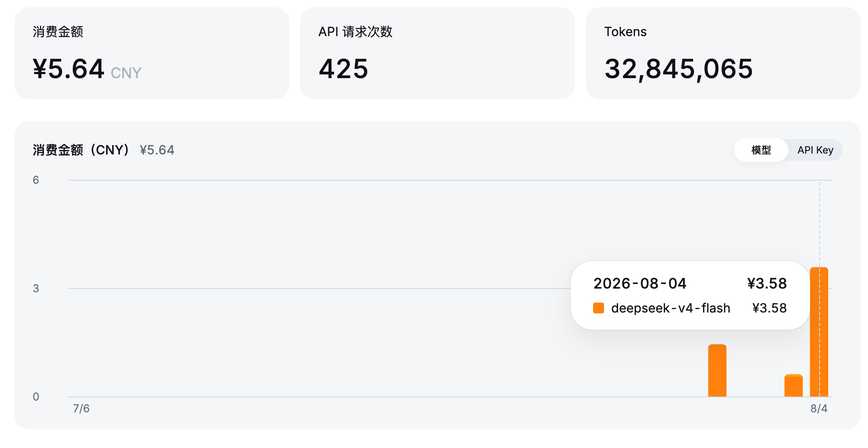The image size is (868, 448).
Task: Click the 2026-08-04 date in the tooltip
Action: [640, 283]
